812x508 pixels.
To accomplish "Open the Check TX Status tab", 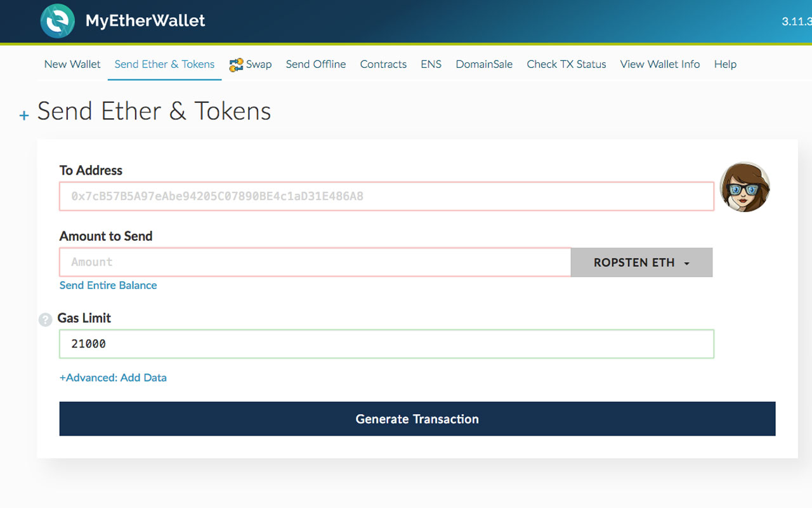I will [x=566, y=64].
